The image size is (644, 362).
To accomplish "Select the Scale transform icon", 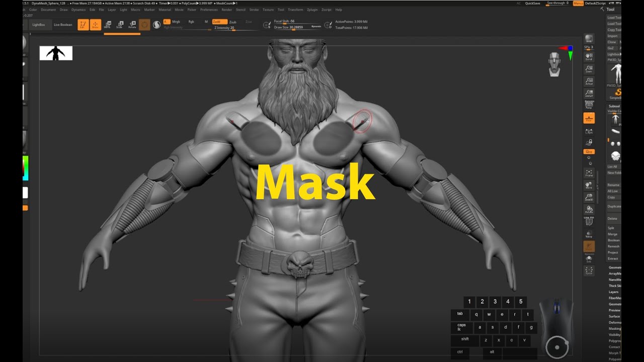I will coord(119,25).
